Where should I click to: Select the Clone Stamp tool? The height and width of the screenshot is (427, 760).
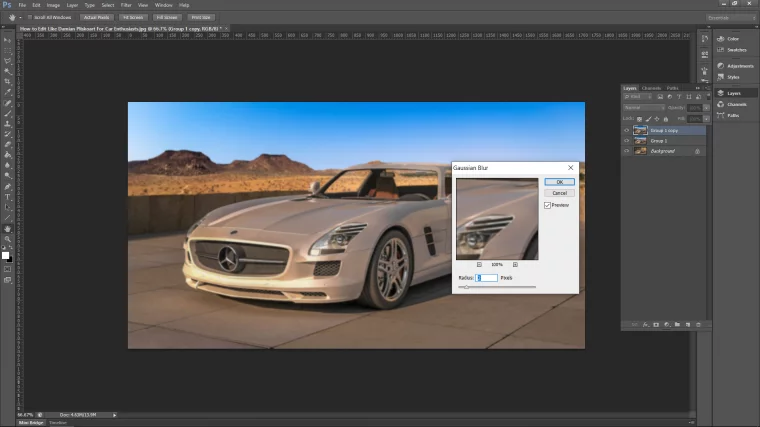click(7, 124)
